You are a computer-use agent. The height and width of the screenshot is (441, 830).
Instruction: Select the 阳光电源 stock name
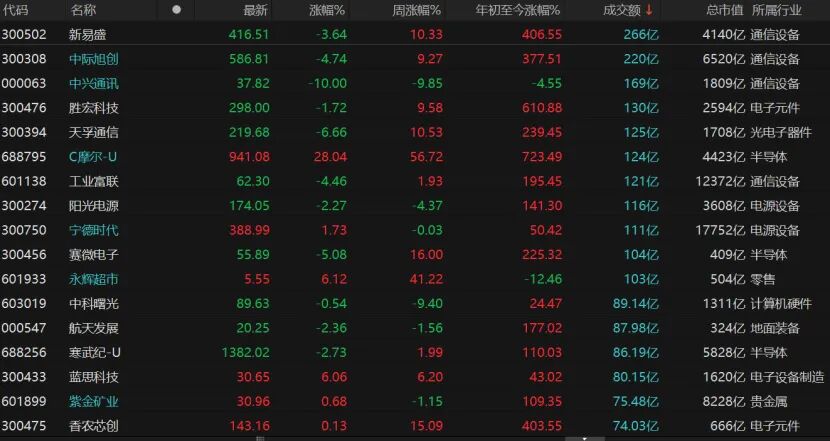coord(94,205)
